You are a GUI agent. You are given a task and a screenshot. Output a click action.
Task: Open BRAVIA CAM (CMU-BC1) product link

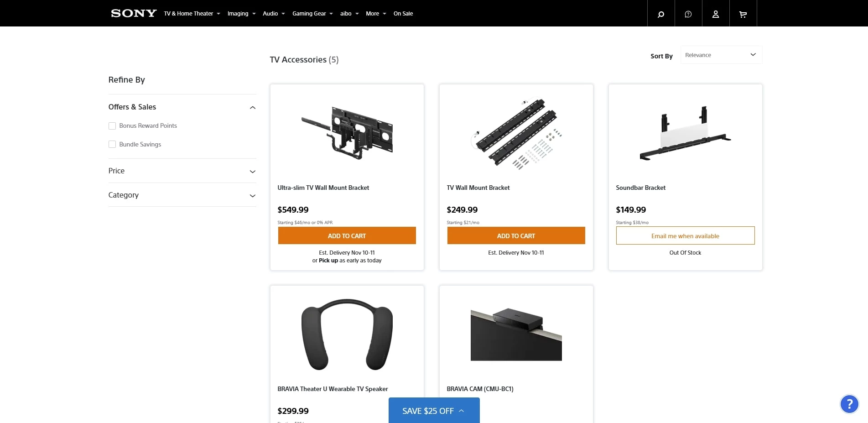480,389
